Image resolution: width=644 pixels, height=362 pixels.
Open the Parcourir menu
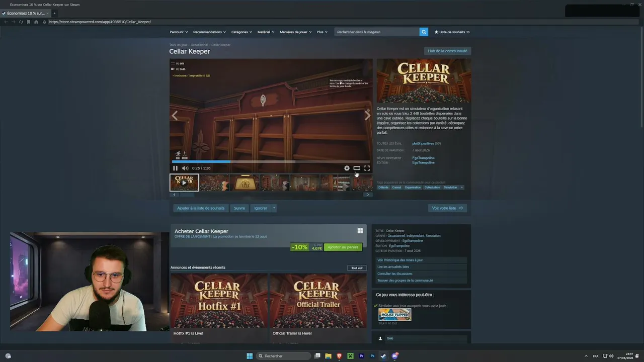click(179, 32)
